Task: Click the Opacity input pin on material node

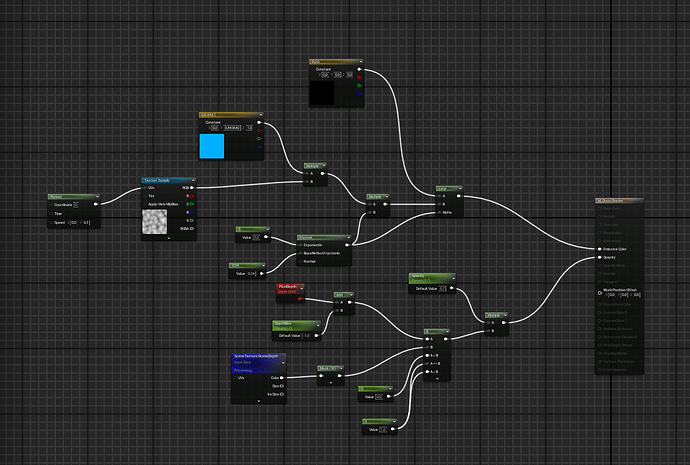Action: point(599,257)
